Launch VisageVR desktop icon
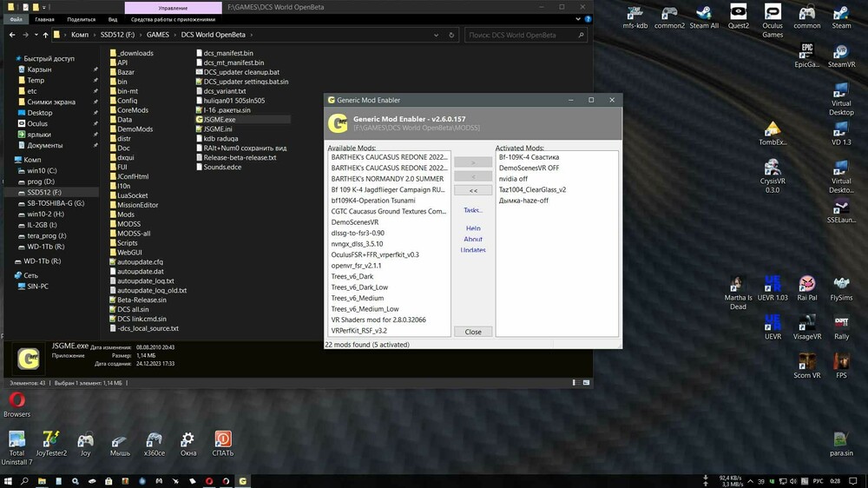 (x=806, y=326)
